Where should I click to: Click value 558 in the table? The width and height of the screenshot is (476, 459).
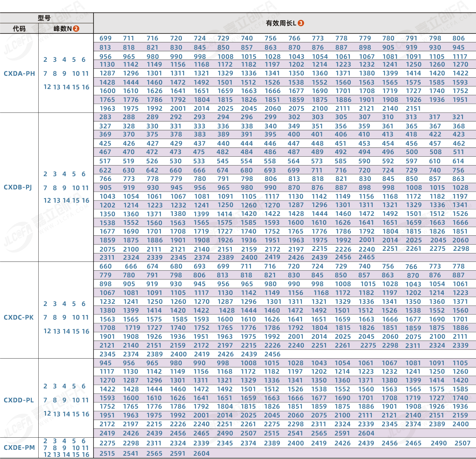(x=270, y=161)
